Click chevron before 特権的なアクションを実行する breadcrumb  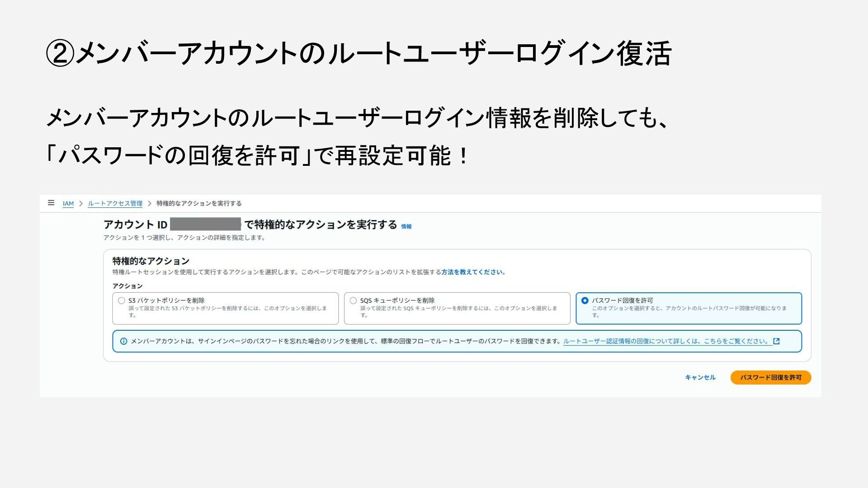pos(149,204)
